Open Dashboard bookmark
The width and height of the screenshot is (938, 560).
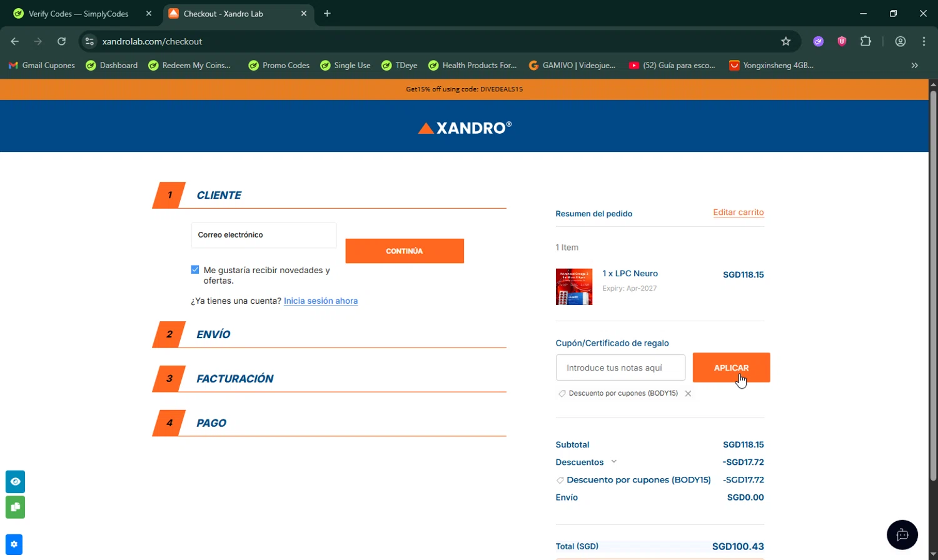(x=111, y=65)
